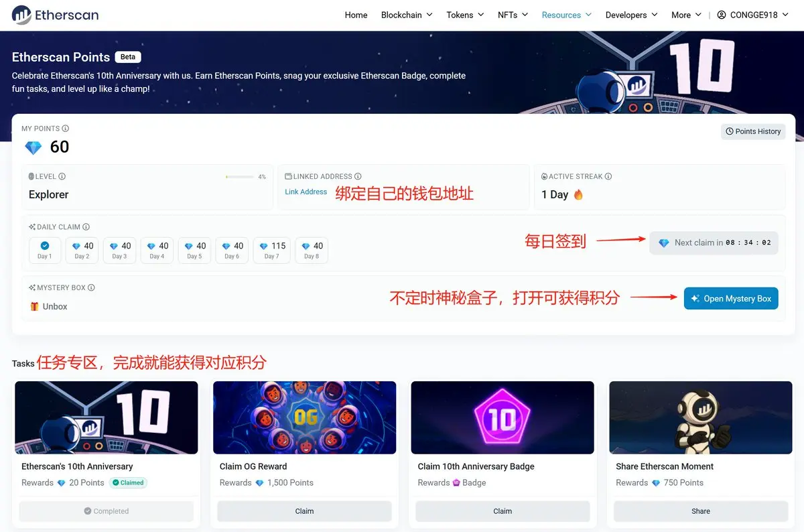The width and height of the screenshot is (804, 532).
Task: Click the Open Mystery Box button
Action: coord(731,299)
